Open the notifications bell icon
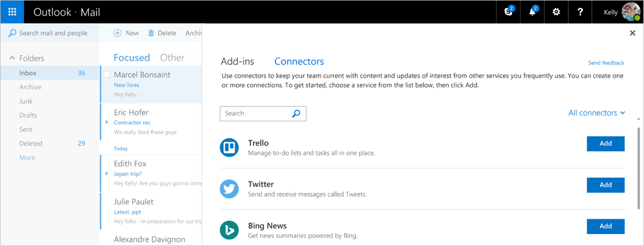The image size is (644, 246). point(532,12)
